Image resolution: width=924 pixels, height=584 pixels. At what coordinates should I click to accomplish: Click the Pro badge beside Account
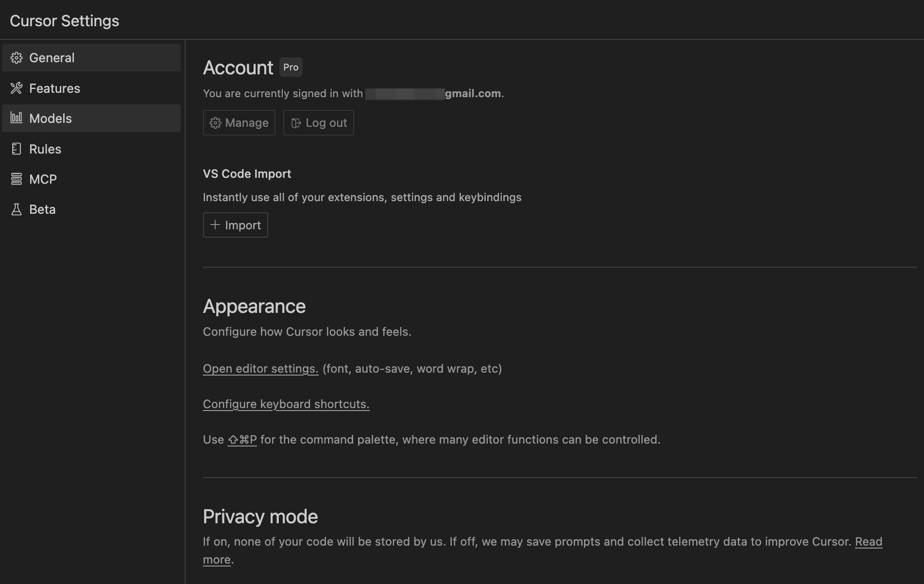(291, 68)
